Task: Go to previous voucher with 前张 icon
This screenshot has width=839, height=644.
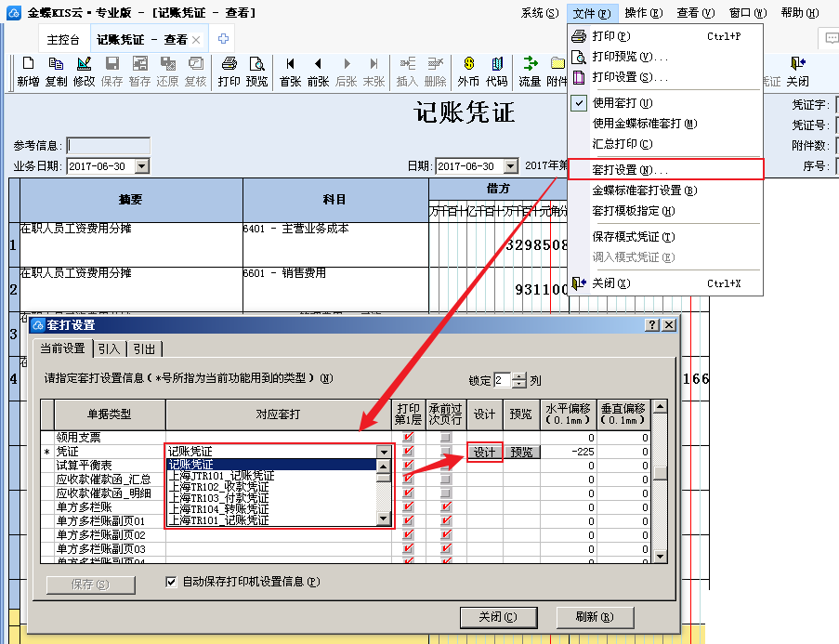Action: pyautogui.click(x=318, y=71)
